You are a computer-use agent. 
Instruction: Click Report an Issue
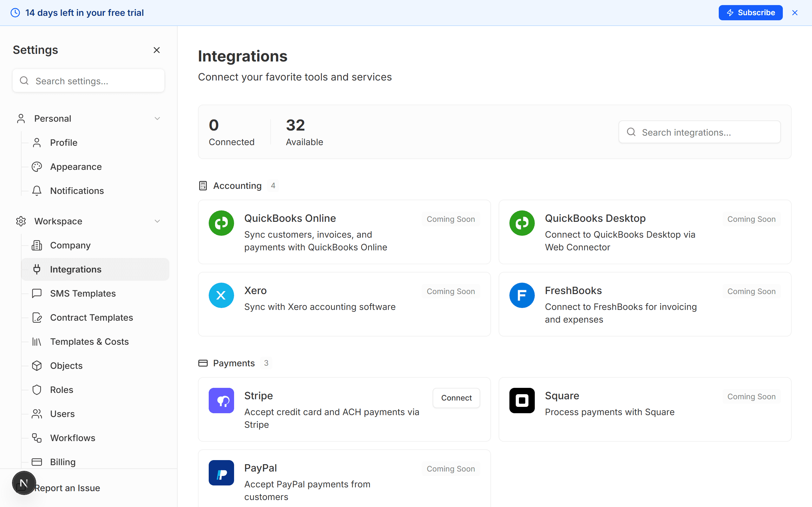[x=68, y=488]
